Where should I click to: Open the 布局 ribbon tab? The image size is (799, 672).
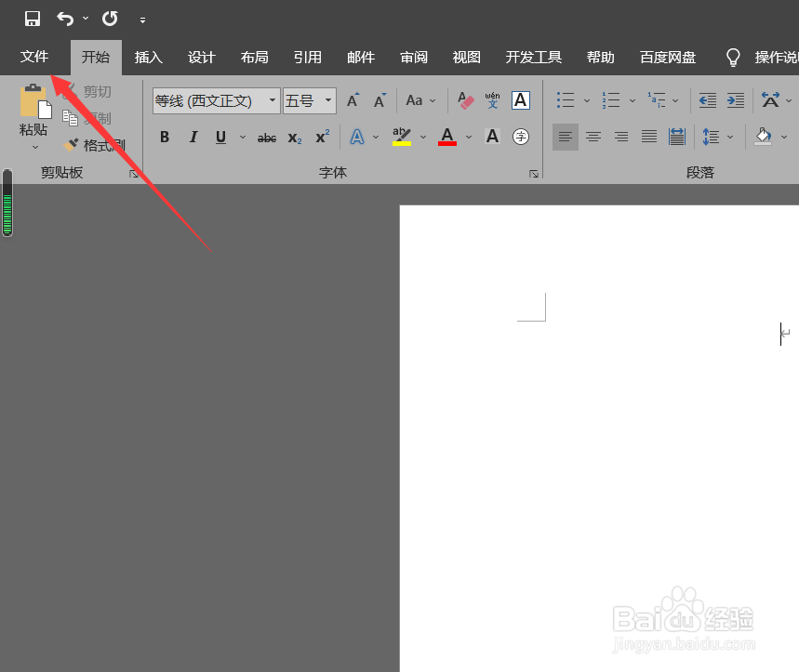pos(254,57)
